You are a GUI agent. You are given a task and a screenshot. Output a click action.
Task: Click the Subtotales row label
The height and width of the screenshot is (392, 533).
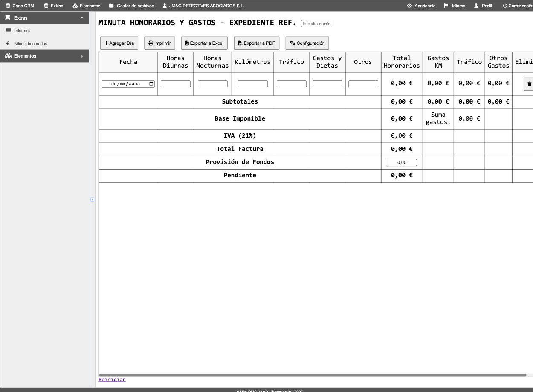coord(240,101)
